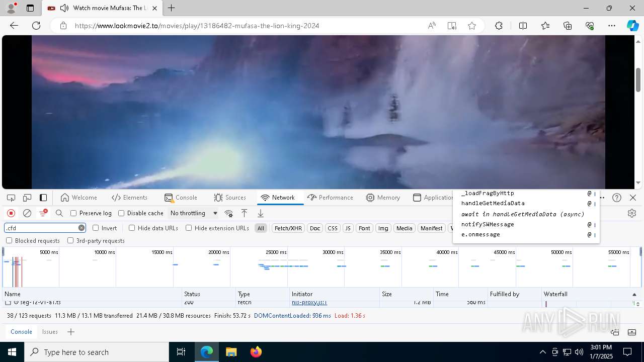Viewport: 644px width, 362px height.
Task: Click browser Back arrow
Action: pos(14,26)
